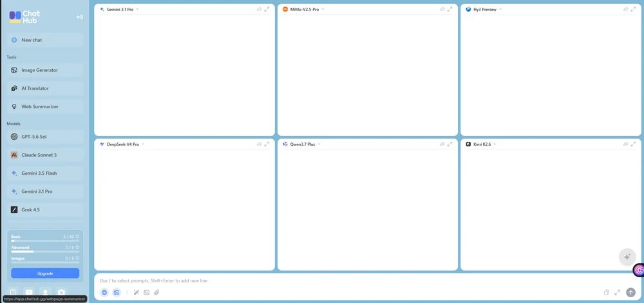Expand the Kimi K2.6 panel to fullscreen
This screenshot has height=303, width=644.
click(633, 144)
